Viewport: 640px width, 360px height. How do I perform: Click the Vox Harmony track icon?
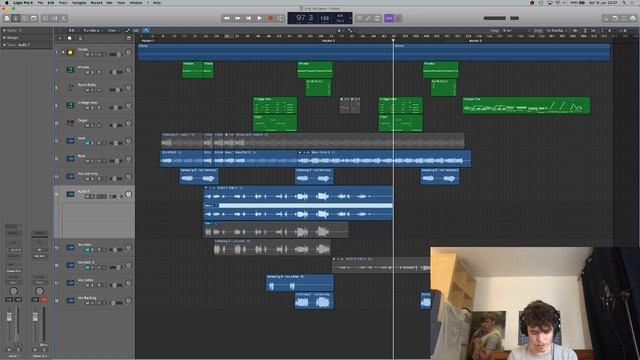70,176
